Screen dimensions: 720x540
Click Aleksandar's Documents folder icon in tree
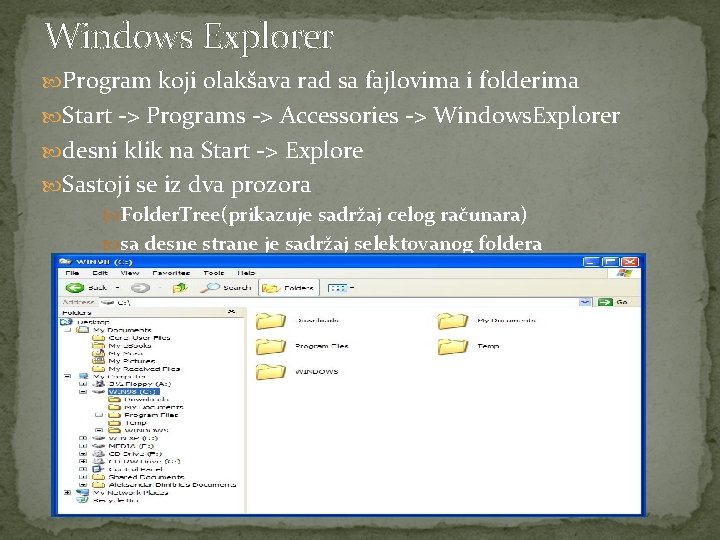point(98,485)
